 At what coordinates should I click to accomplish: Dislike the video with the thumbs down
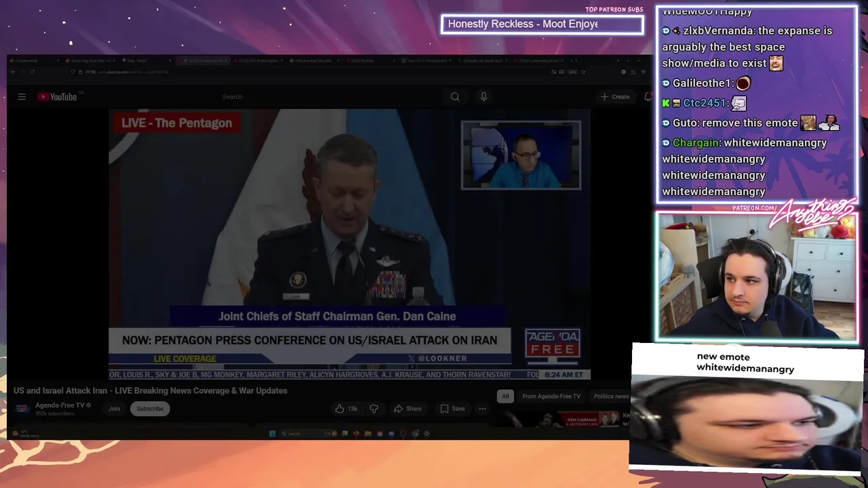pyautogui.click(x=374, y=409)
